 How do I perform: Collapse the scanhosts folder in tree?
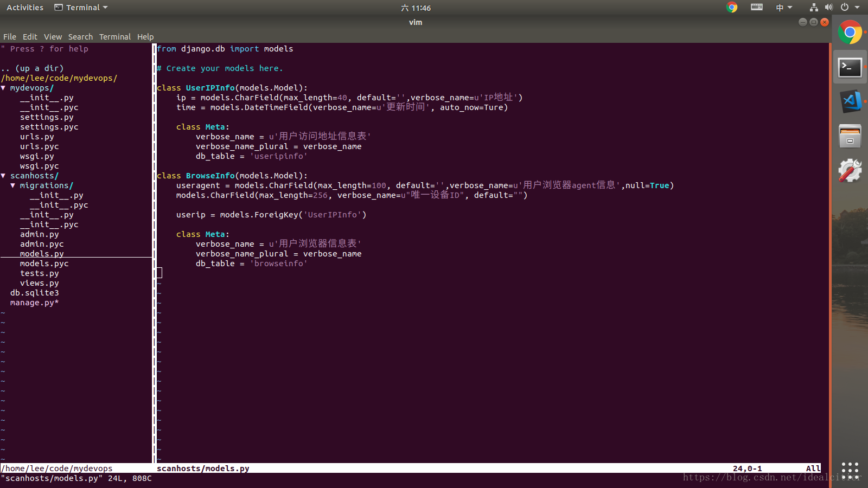point(34,176)
